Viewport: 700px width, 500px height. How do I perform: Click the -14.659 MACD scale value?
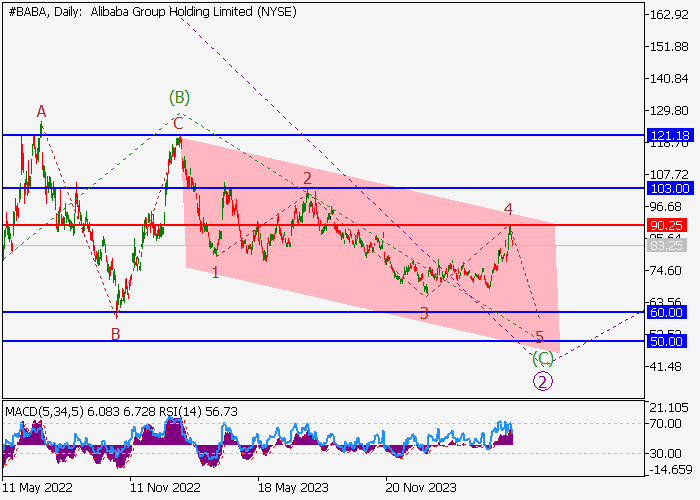[x=670, y=470]
